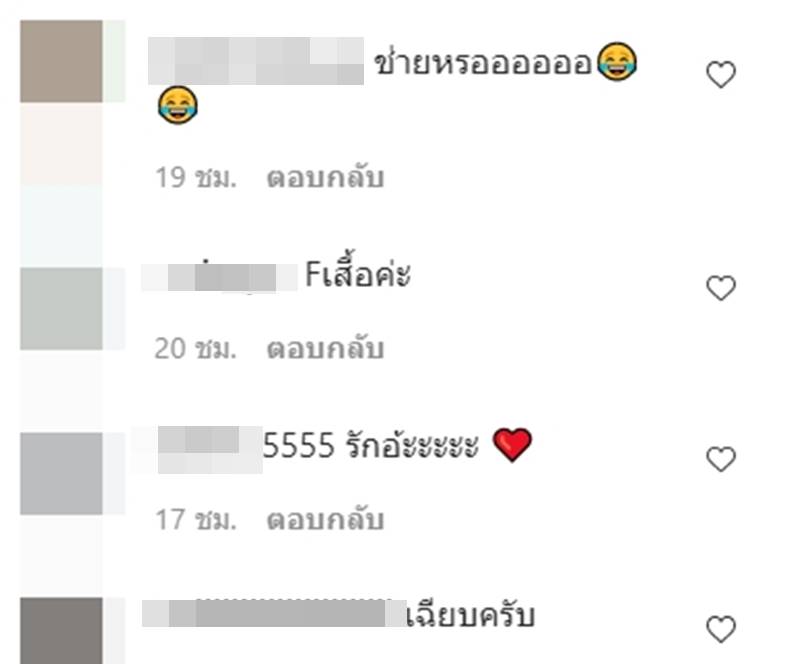The width and height of the screenshot is (800, 664).
Task: Open the username before เฉียบครับ comment
Action: coord(274,613)
